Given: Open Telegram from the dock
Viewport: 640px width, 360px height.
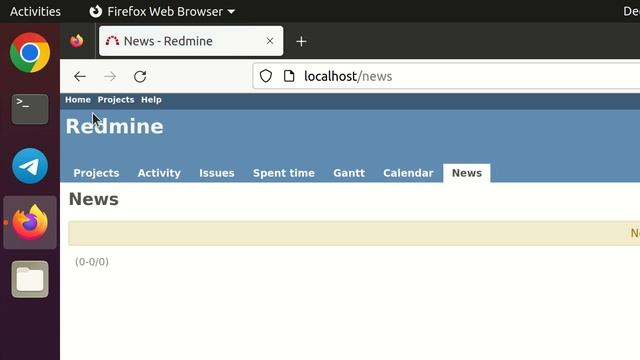Looking at the screenshot, I should (30, 166).
